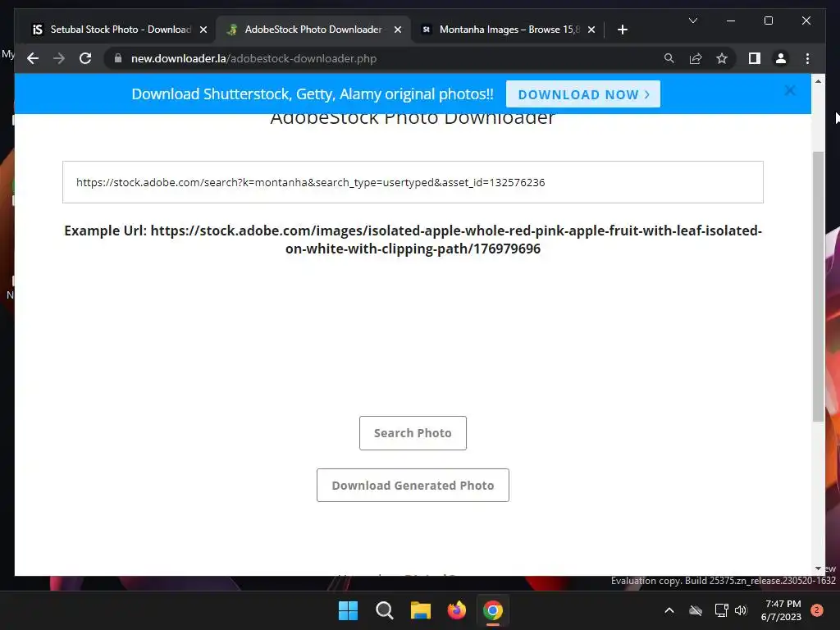This screenshot has height=630, width=840.
Task: Launch Firefox from the taskbar
Action: (x=456, y=610)
